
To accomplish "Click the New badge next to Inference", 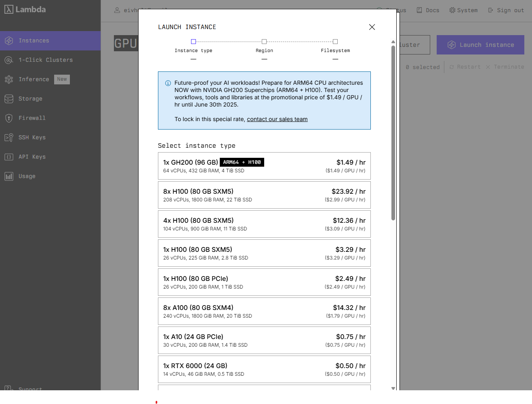I will tap(62, 80).
